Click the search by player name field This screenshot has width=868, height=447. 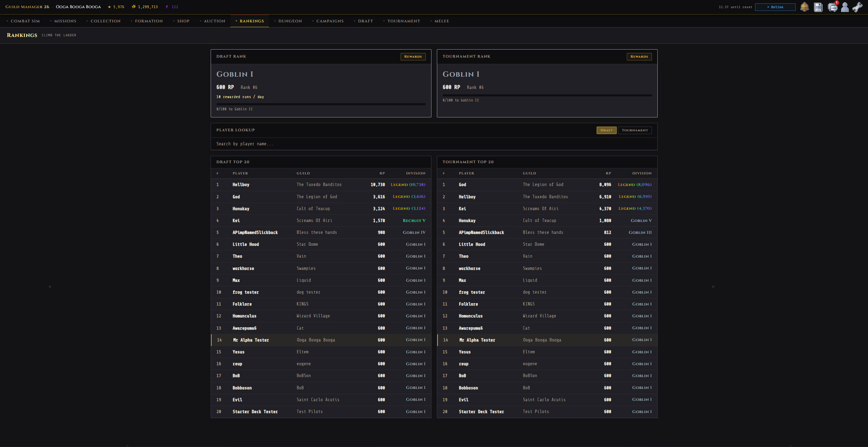point(434,144)
